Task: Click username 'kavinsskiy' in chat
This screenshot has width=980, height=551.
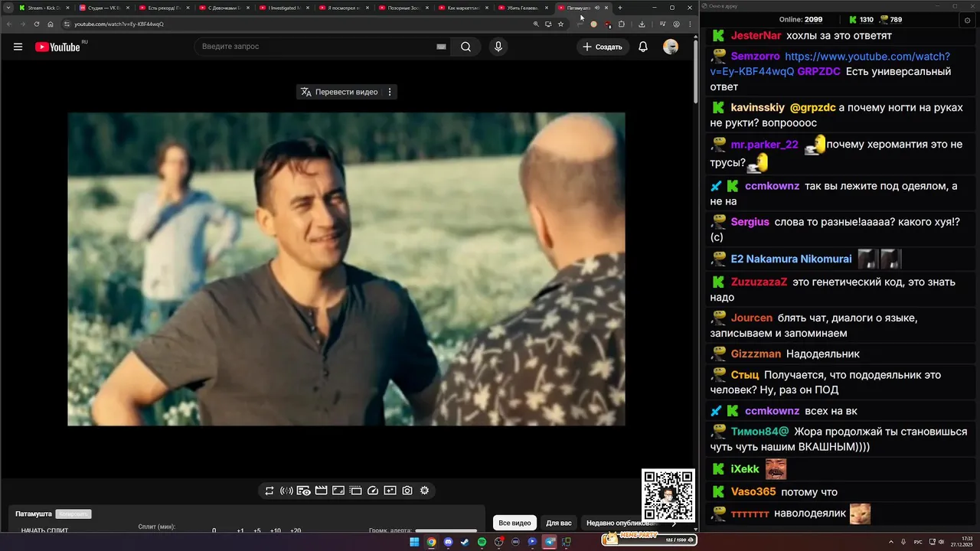Action: 757,107
